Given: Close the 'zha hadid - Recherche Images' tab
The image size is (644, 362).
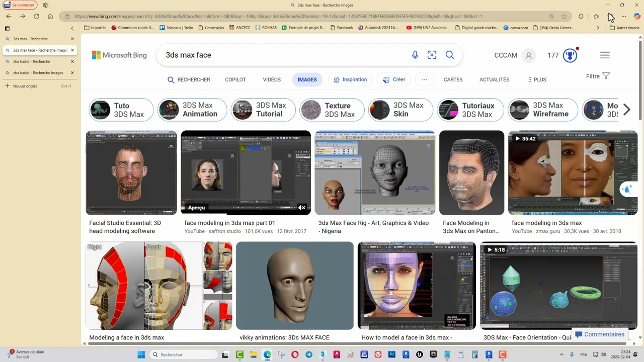Looking at the screenshot, I should pyautogui.click(x=72, y=73).
